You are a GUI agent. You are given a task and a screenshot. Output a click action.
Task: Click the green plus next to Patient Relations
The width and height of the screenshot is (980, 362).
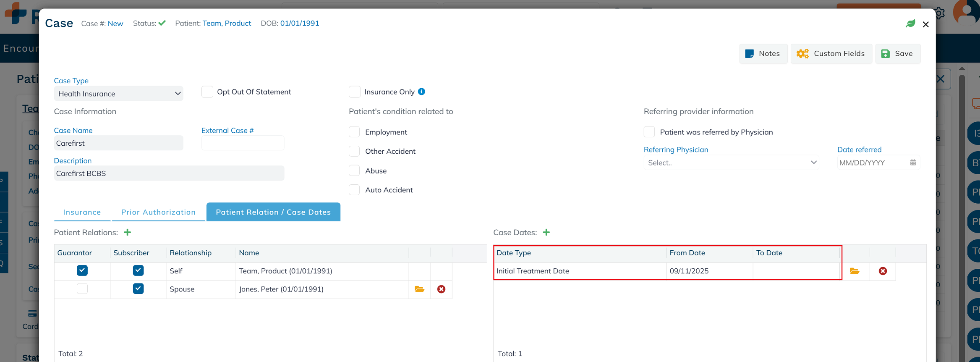click(128, 233)
